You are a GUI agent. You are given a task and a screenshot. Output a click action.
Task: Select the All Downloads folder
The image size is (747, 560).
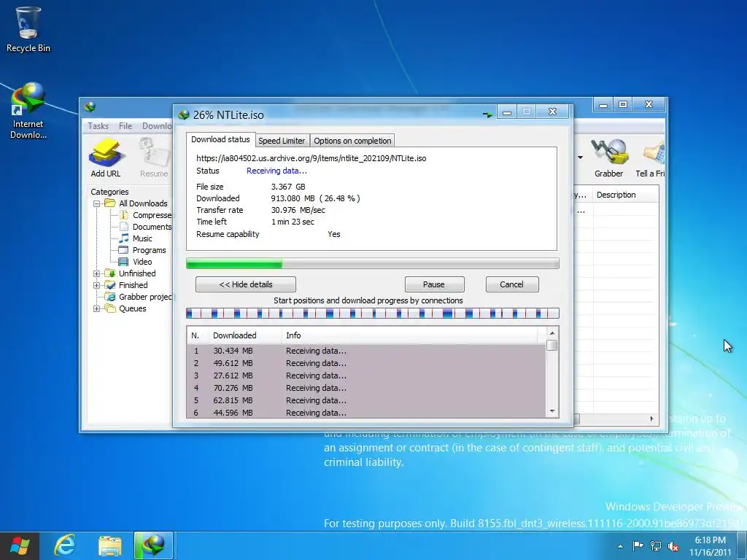[136, 203]
